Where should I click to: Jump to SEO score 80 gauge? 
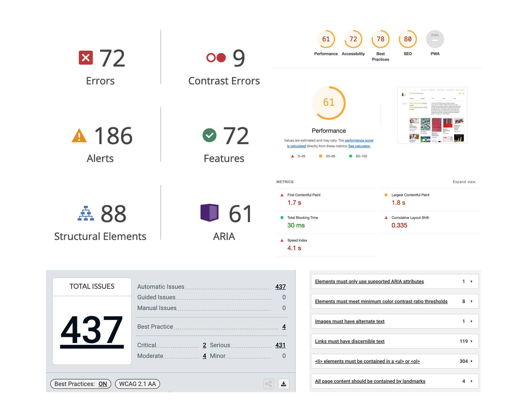[x=408, y=39]
